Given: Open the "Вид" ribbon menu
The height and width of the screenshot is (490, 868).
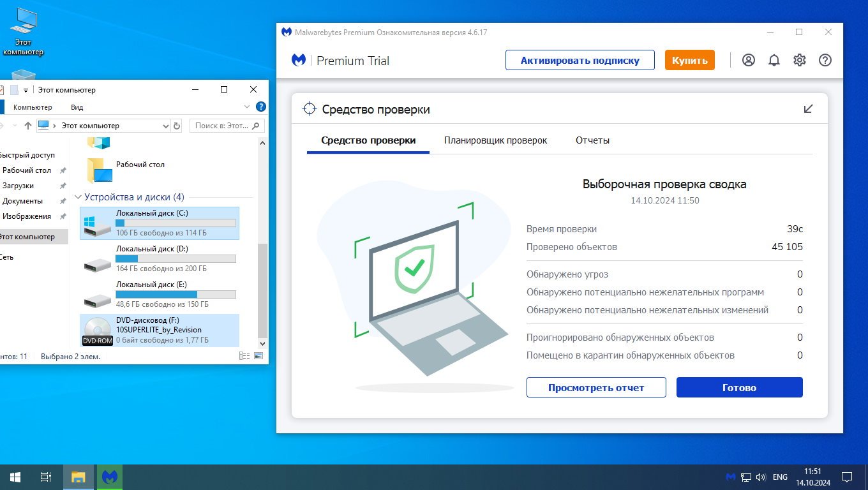Looking at the screenshot, I should 77,107.
